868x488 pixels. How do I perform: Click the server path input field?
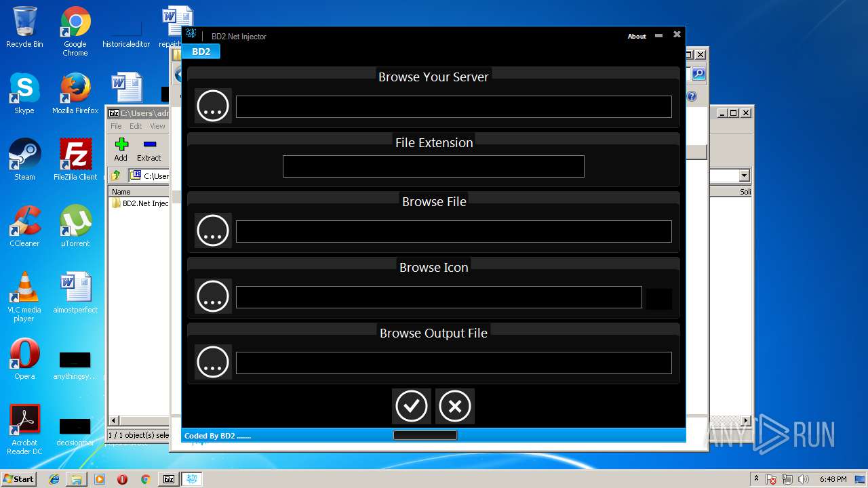tap(454, 107)
